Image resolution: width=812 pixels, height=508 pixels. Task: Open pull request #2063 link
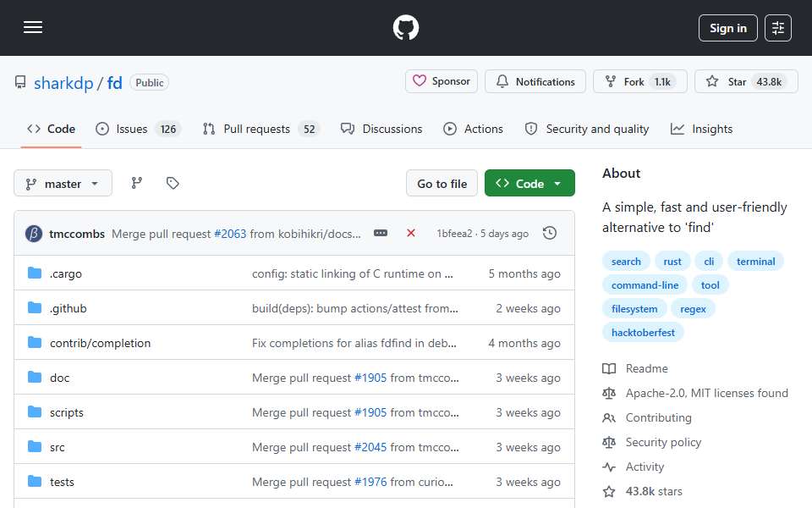230,234
